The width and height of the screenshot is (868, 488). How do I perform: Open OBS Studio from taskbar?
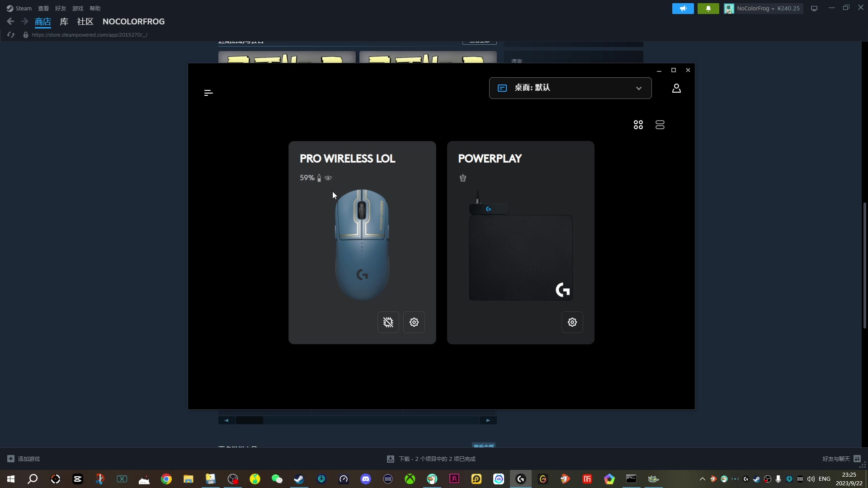[233, 479]
